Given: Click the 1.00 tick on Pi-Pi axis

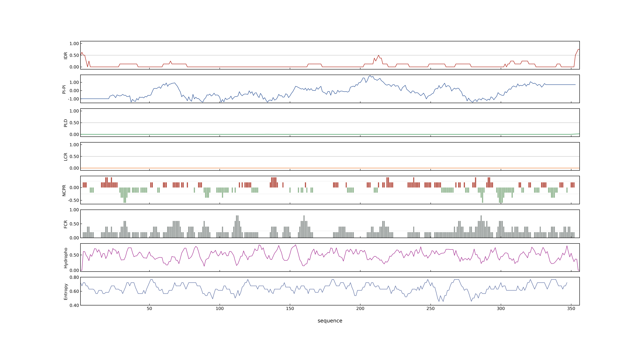Looking at the screenshot, I should [x=74, y=82].
